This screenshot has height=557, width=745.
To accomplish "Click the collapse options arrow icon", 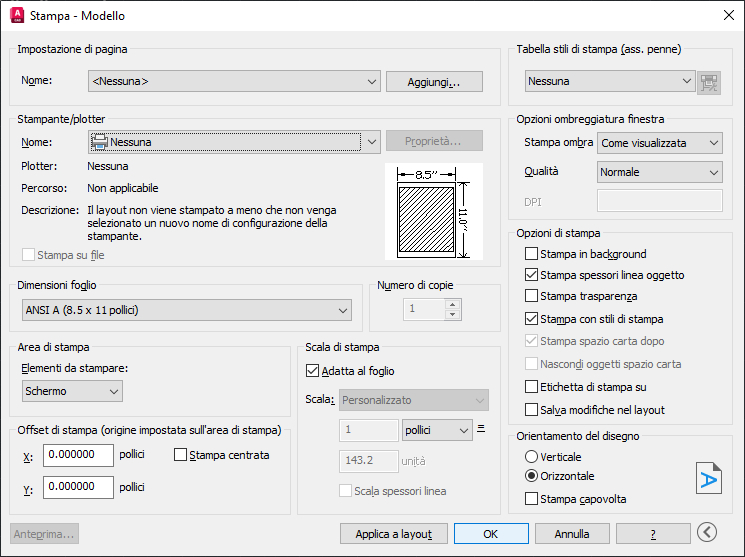I will [x=707, y=533].
